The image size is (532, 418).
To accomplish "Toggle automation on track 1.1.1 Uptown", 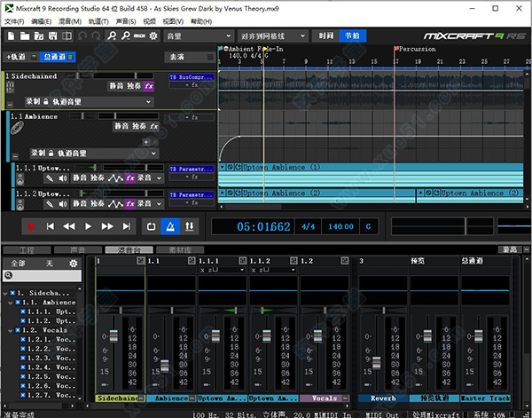I will click(115, 177).
